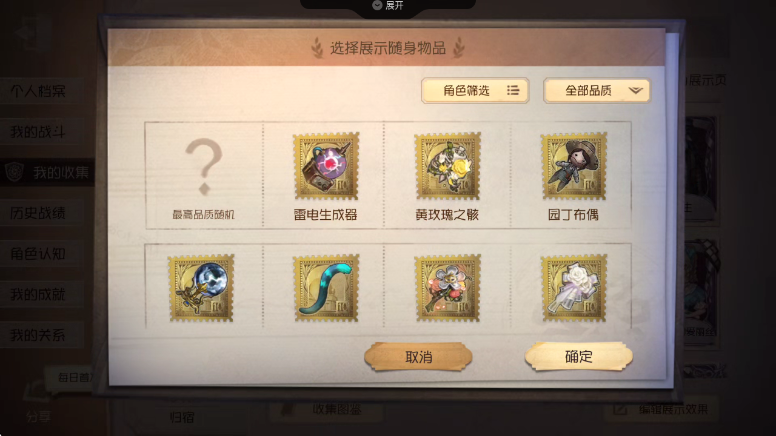Click the 取消 cancel button
Image resolution: width=776 pixels, height=436 pixels.
[x=418, y=356]
